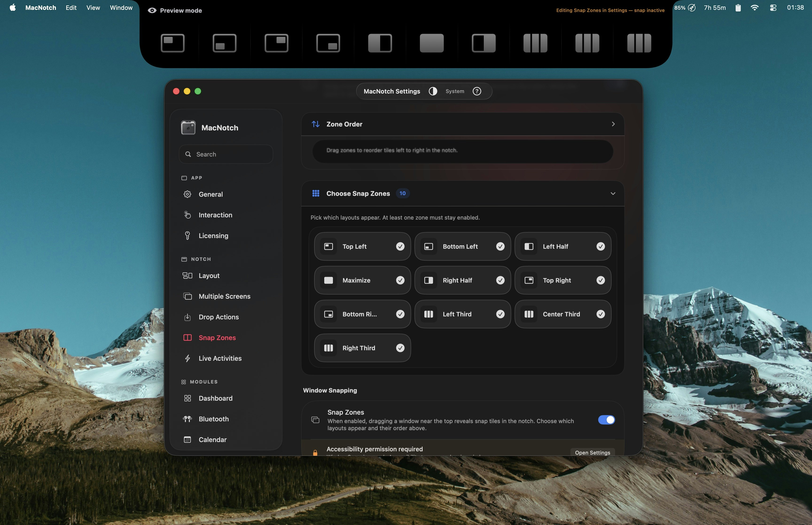Click the "10" count badge beside Choose Snap Zones
The width and height of the screenshot is (812, 525).
(402, 193)
